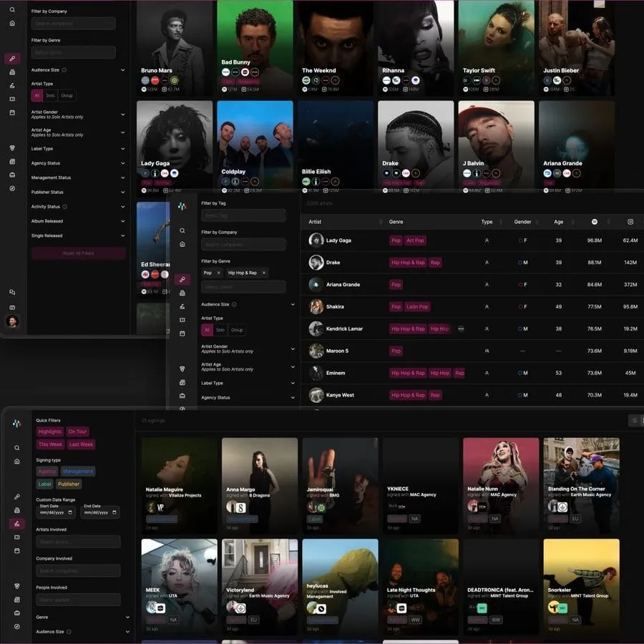
Task: Open the search icon in the sidebar
Action: coord(11,11)
